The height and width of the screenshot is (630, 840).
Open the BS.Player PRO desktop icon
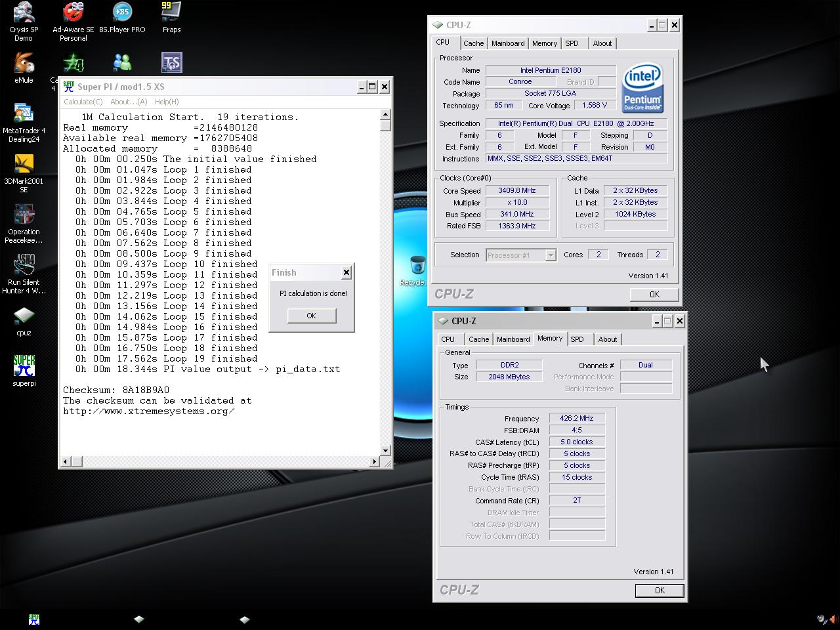point(122,18)
